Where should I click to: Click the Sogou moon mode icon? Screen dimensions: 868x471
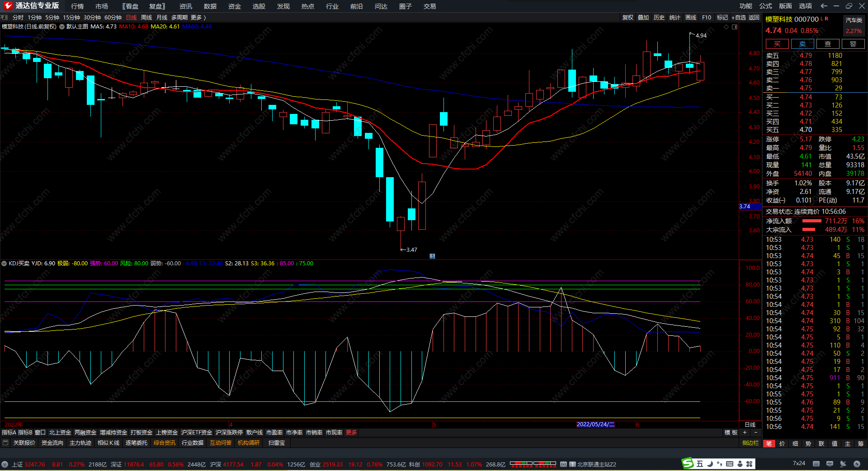click(710, 464)
